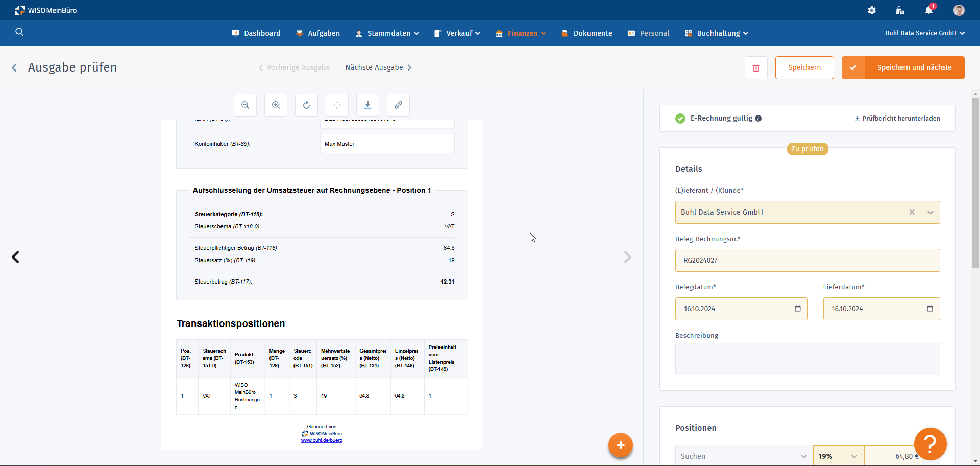Image resolution: width=980 pixels, height=466 pixels.
Task: Activate the move/pan document tool
Action: point(337,105)
